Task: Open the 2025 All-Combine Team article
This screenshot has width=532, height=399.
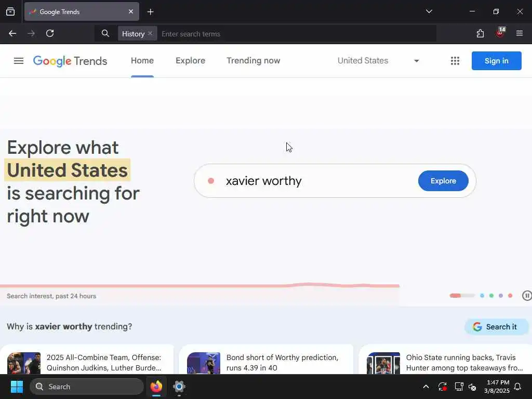Action: point(104,362)
